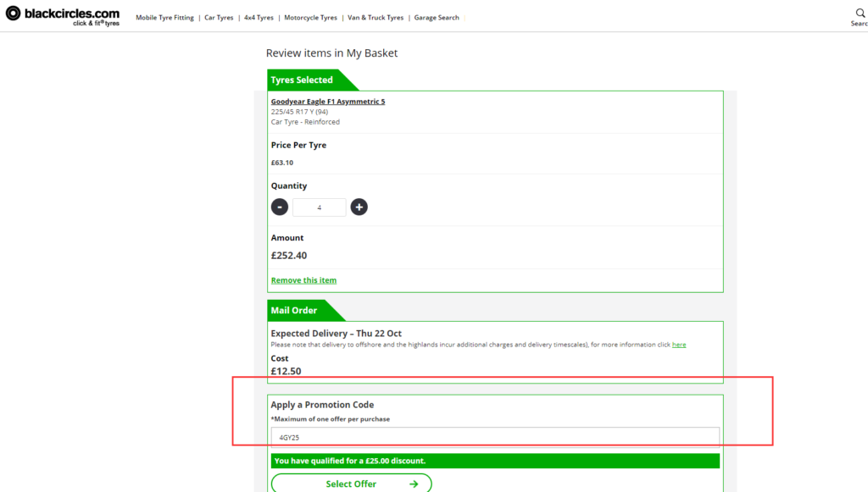Screen dimensions: 868x492
Task: Click the green £25.00 discount banner
Action: pyautogui.click(x=495, y=461)
